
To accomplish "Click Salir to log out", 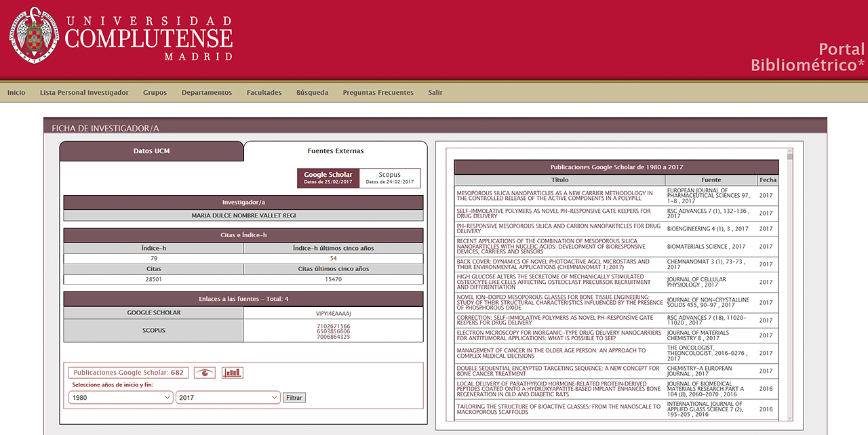I will point(435,93).
